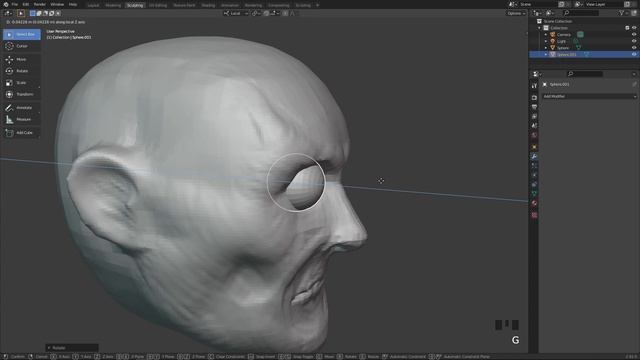Open the outliner filter dropdown
640x360 pixels.
623,13
